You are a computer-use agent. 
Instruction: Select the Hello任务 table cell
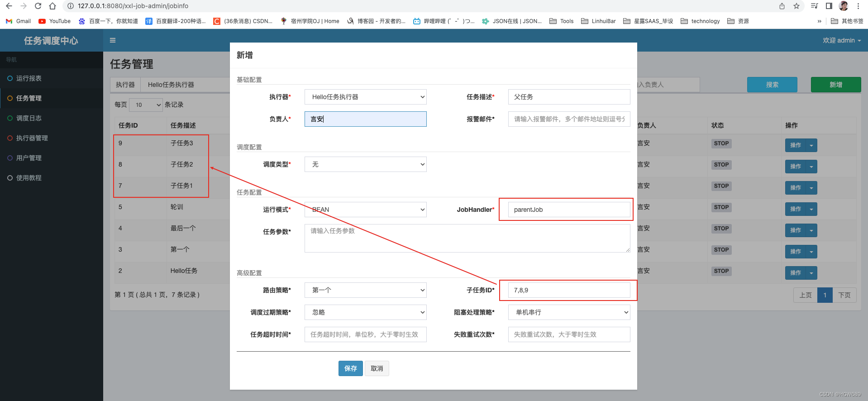[184, 271]
